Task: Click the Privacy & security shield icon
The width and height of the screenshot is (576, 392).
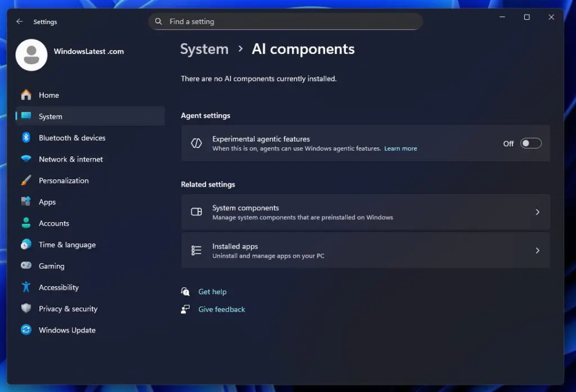Action: (26, 309)
